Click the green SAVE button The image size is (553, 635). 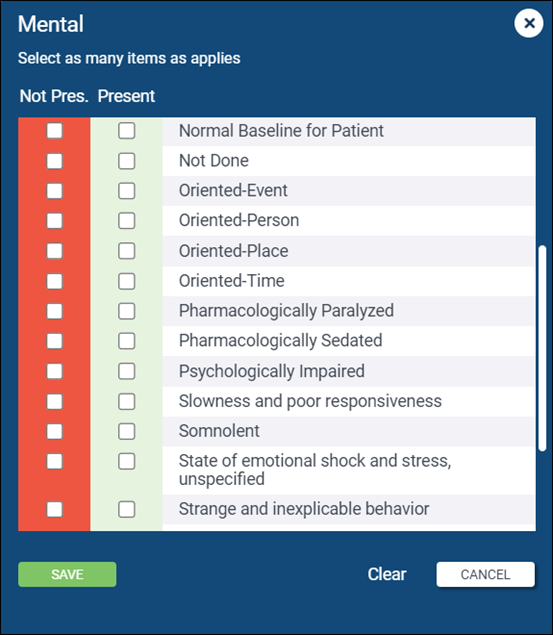click(67, 574)
